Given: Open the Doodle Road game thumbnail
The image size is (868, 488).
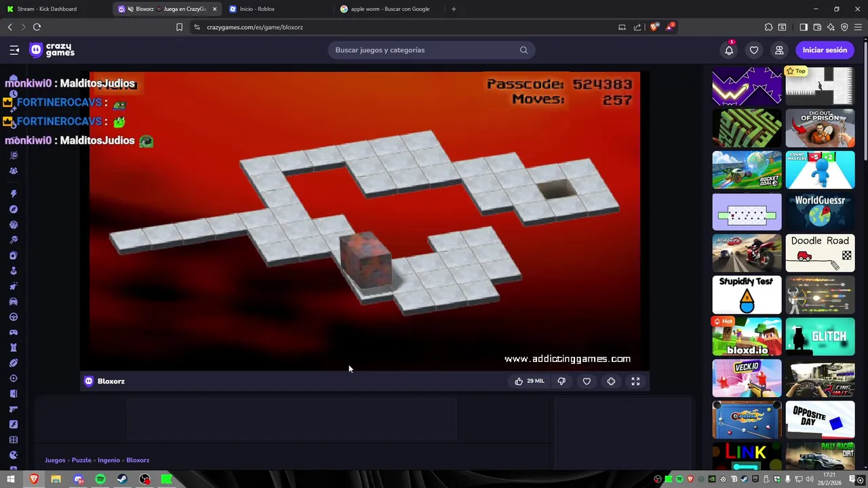Looking at the screenshot, I should pyautogui.click(x=820, y=253).
